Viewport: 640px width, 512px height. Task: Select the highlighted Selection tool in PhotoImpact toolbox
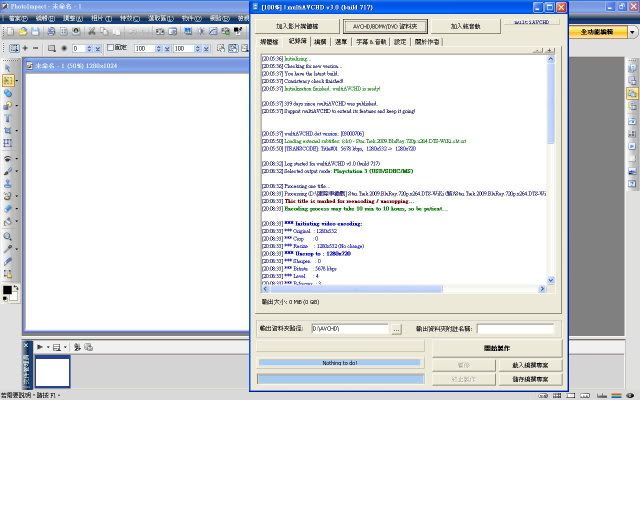[8, 80]
